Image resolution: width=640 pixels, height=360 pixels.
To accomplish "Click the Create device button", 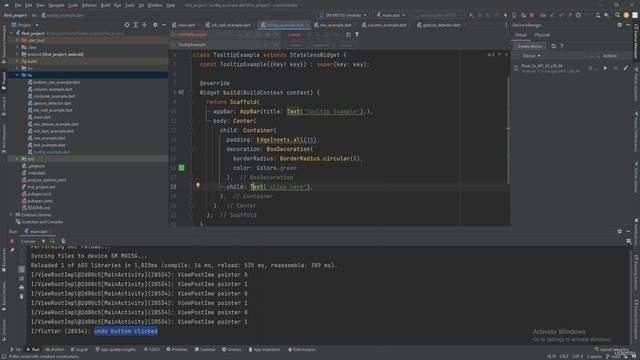I will tap(529, 46).
